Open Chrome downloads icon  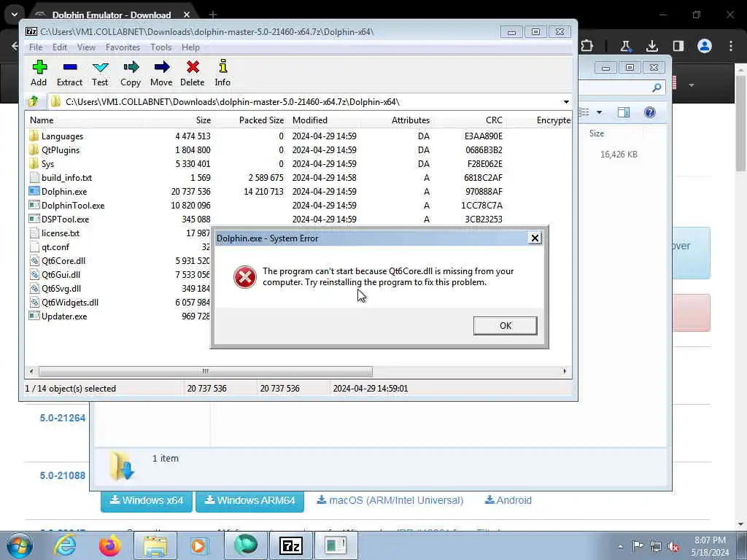(x=651, y=46)
